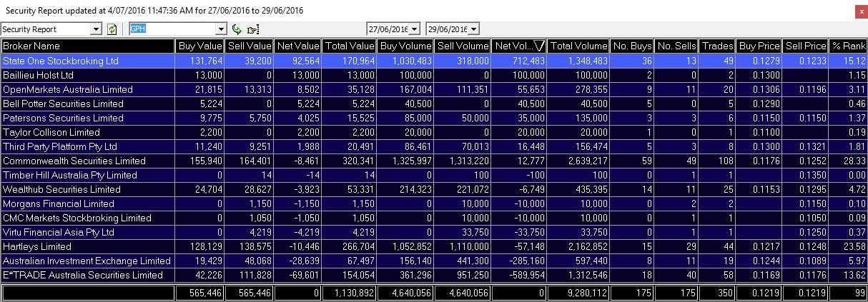Click the Net Volume sorted column header
This screenshot has height=302, width=868.
tap(520, 46)
